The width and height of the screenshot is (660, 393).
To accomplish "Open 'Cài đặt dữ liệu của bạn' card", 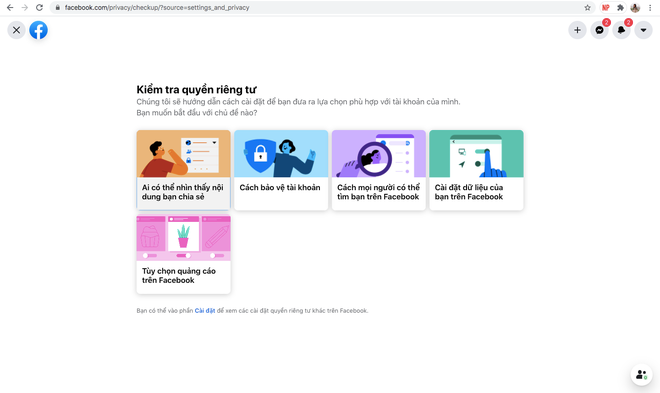I will 476,170.
